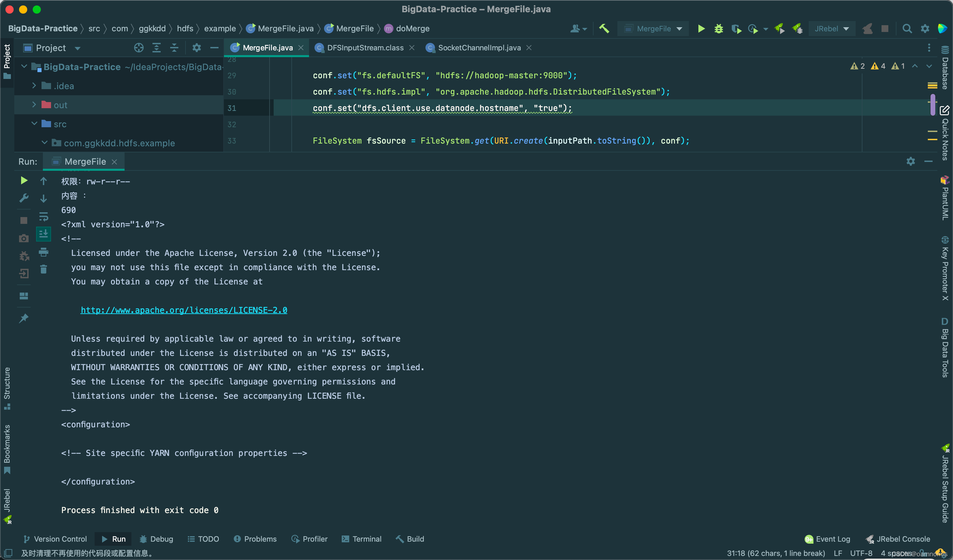Screen dimensions: 953x560
Task: Open IDE settings gear in top toolbar
Action: pyautogui.click(x=925, y=29)
